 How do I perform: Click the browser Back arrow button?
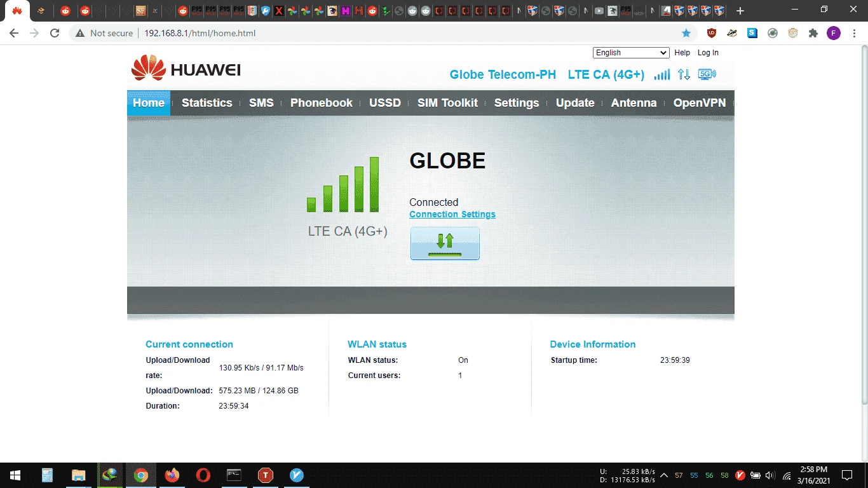(14, 33)
